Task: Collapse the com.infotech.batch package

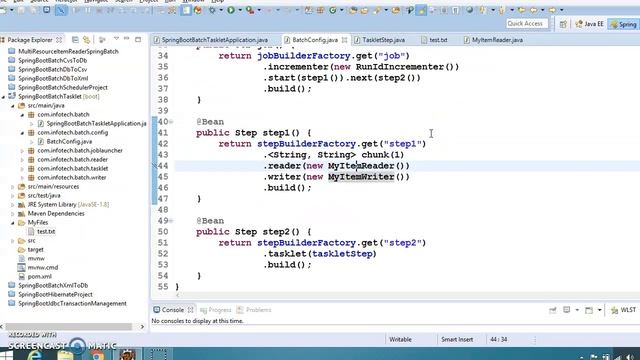Action: (22, 115)
